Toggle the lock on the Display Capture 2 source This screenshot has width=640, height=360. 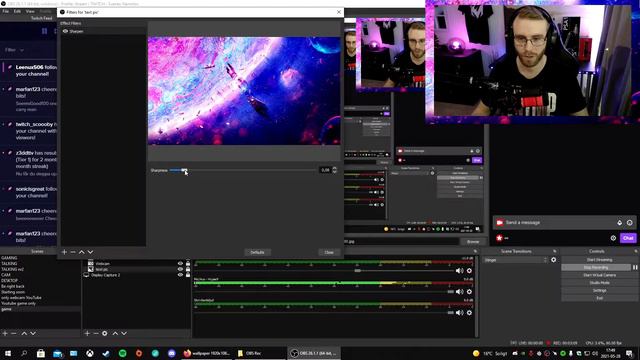pos(188,275)
